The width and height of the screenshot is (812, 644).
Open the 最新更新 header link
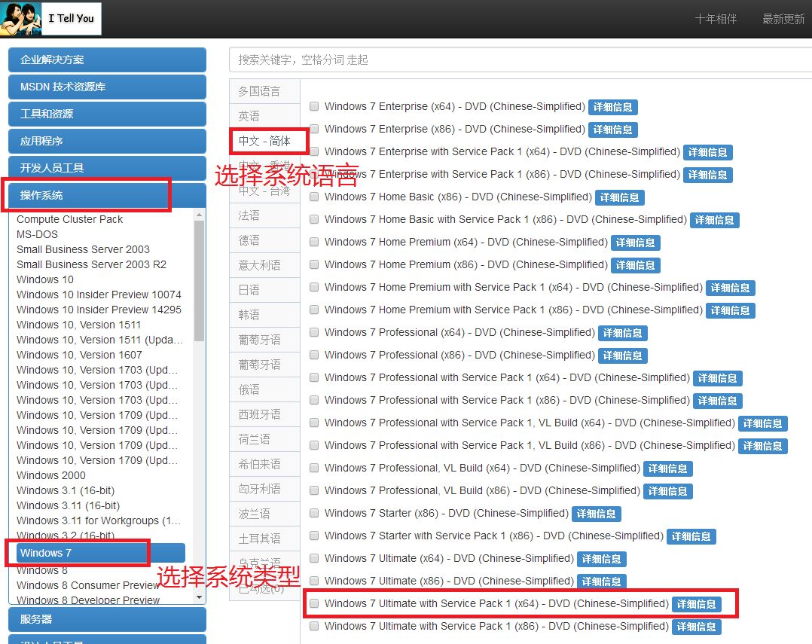783,19
